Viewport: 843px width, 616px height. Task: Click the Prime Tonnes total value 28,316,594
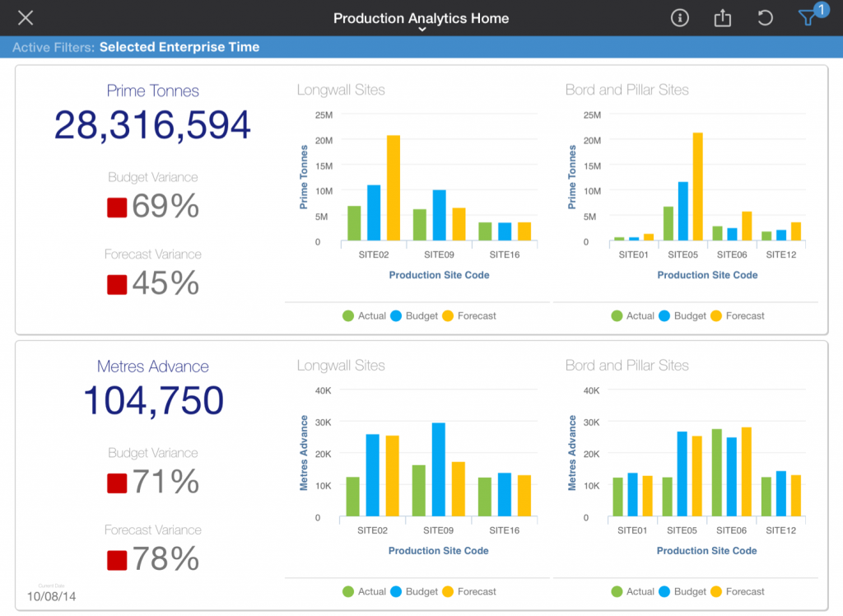pos(152,125)
